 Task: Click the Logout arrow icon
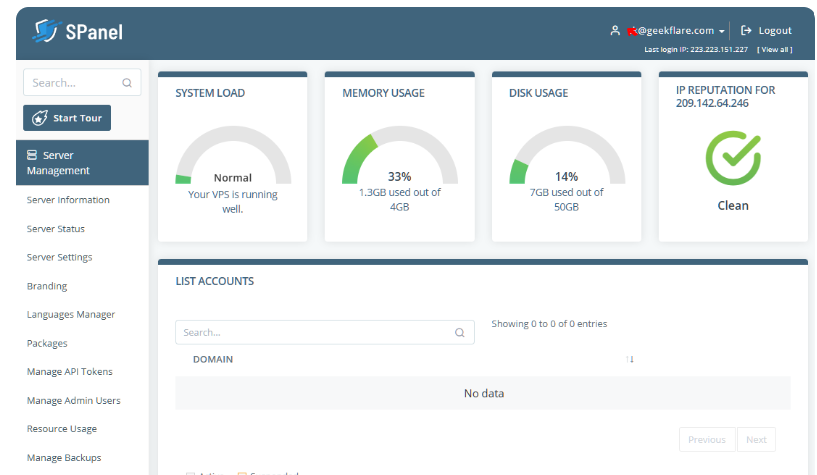point(746,31)
